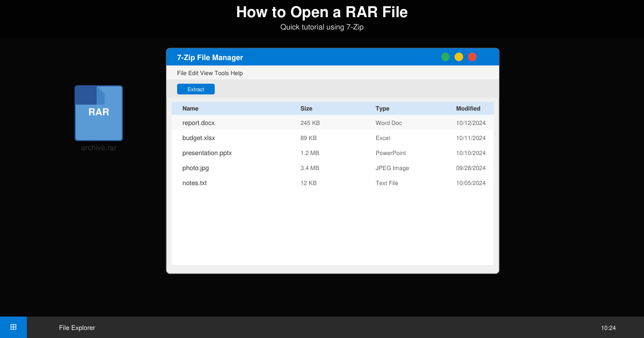Click the 12 KB size value
Screen dimensions: 644x338
[x=309, y=183]
